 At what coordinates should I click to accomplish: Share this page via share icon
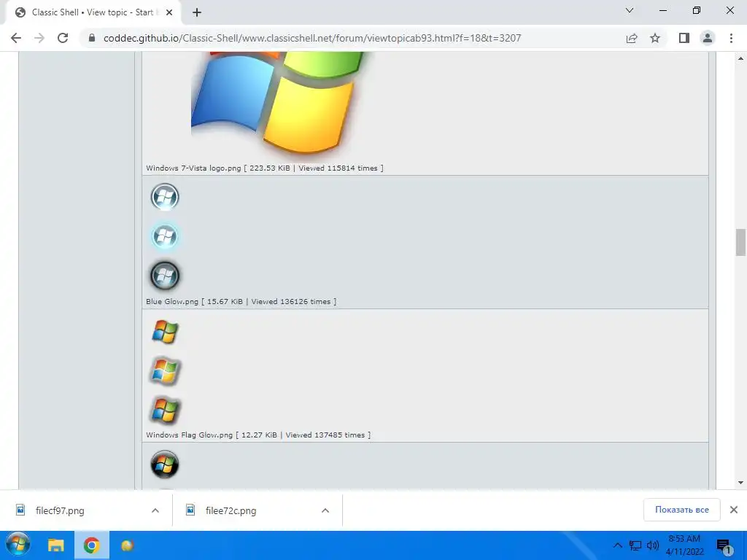pos(632,38)
